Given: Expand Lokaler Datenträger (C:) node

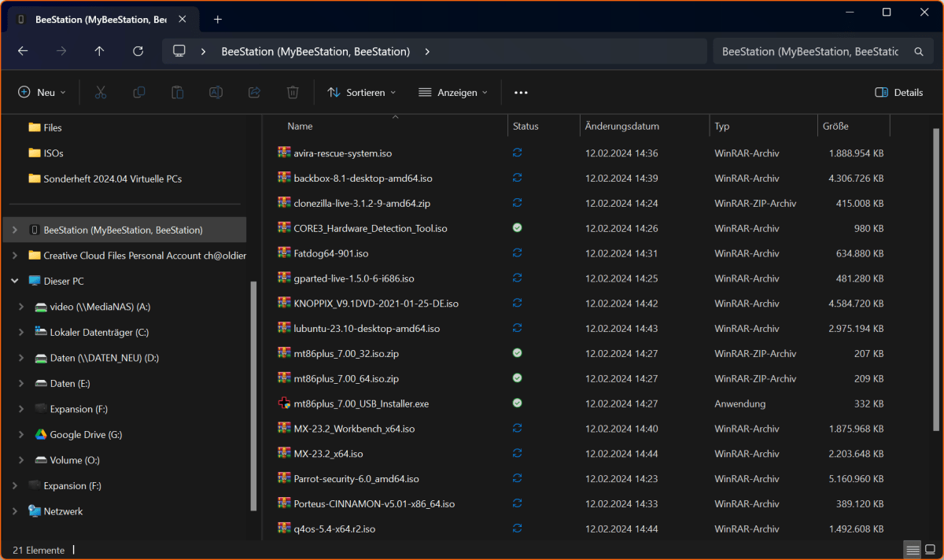Looking at the screenshot, I should [21, 332].
